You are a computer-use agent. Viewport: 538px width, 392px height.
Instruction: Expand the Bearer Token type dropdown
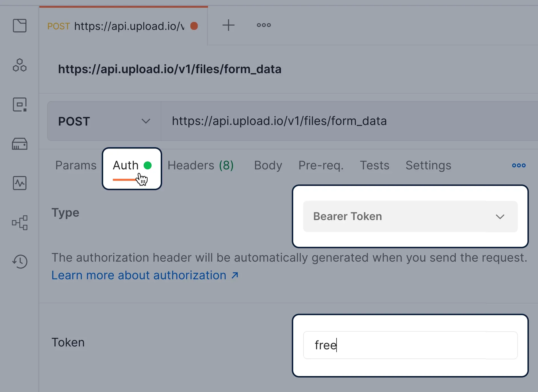coord(410,216)
